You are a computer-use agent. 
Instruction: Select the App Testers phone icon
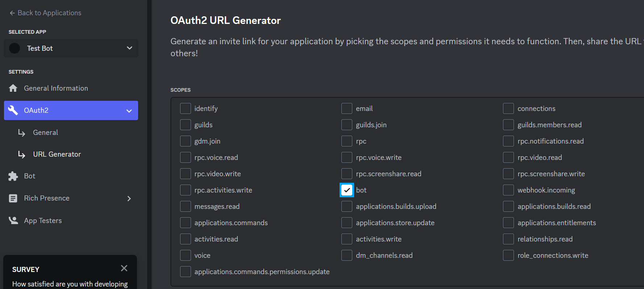pyautogui.click(x=13, y=220)
